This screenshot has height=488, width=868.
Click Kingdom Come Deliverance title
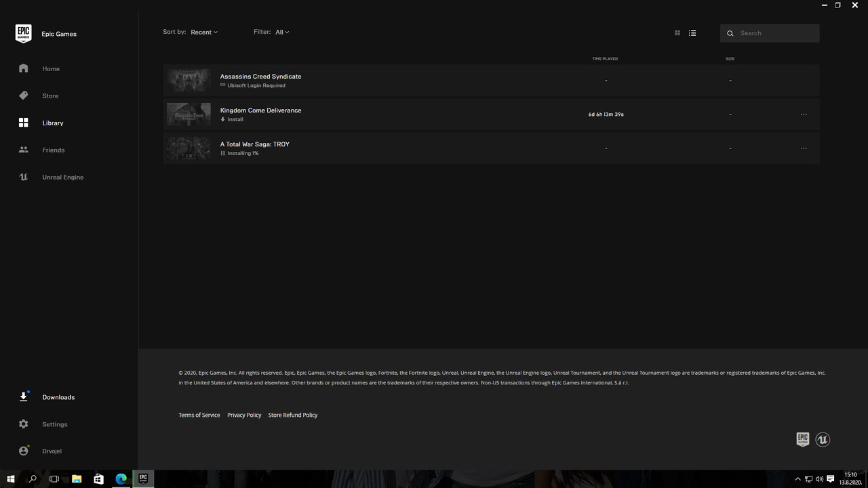tap(260, 110)
